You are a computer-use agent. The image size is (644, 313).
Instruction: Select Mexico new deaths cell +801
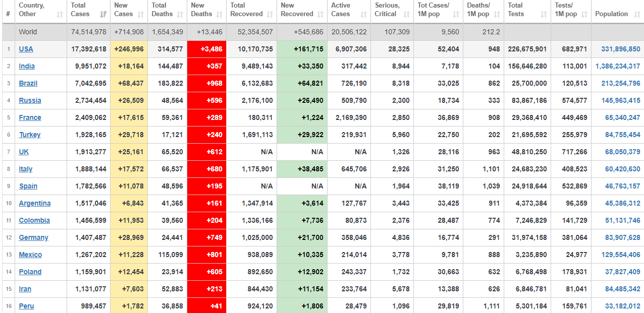[x=207, y=255]
